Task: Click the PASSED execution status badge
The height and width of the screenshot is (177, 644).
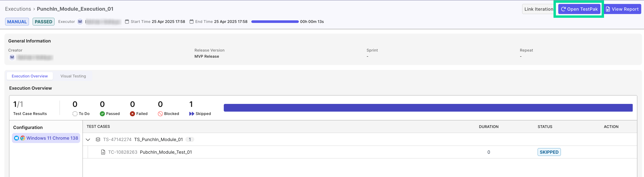Action: [44, 22]
